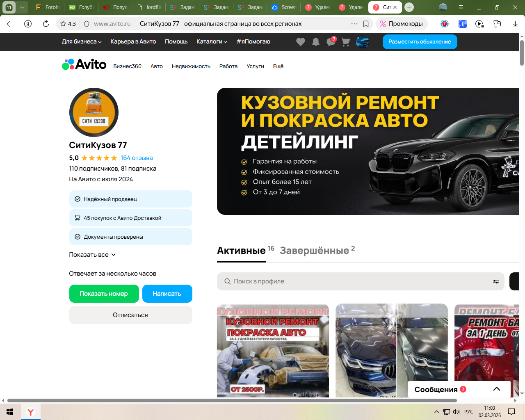
Task: Click 'Разместить объявление' button
Action: [420, 42]
